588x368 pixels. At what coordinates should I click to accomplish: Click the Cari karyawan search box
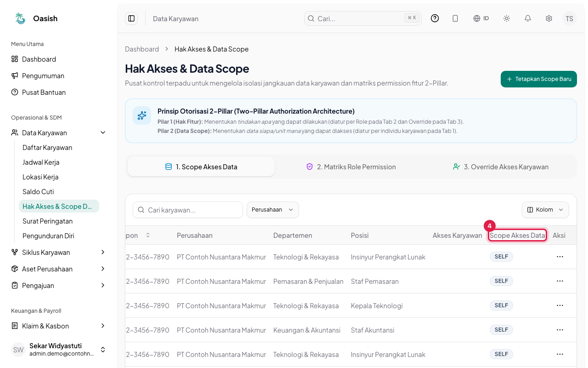pyautogui.click(x=188, y=210)
